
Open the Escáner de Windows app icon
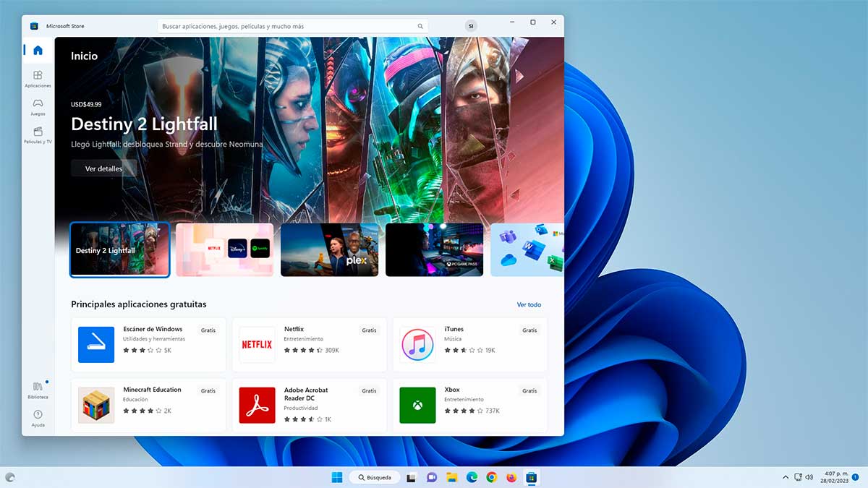click(96, 345)
